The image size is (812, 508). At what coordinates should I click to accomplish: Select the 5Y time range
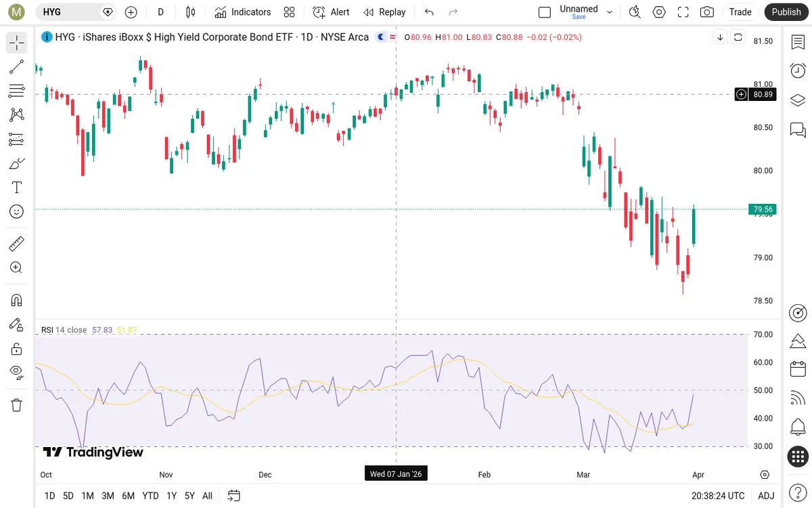190,496
